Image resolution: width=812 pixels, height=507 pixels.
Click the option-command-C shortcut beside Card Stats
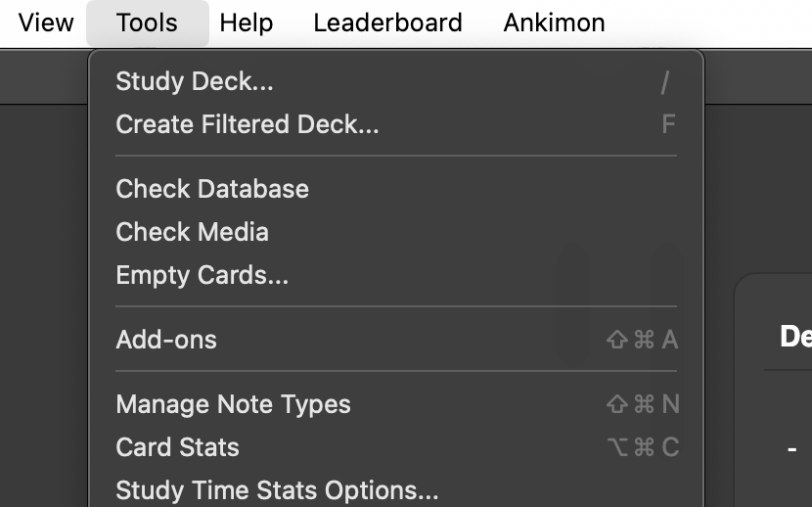coord(643,447)
